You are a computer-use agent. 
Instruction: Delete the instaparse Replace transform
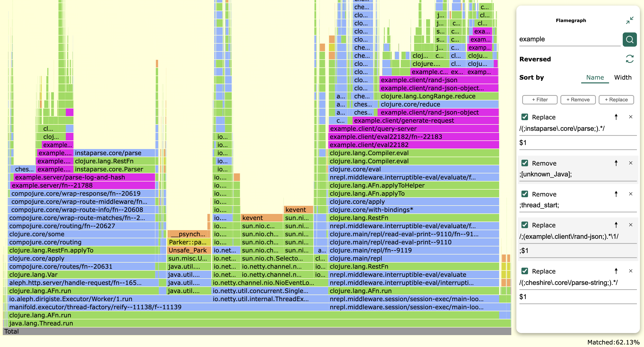click(x=631, y=117)
